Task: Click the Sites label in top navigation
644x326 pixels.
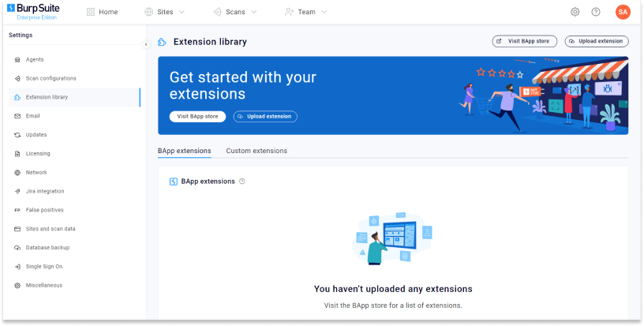Action: click(165, 12)
